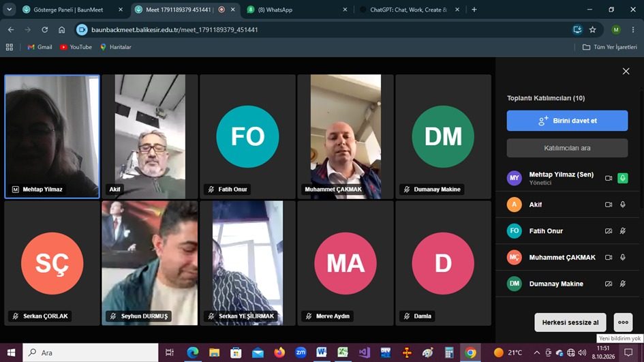This screenshot has width=644, height=362.
Task: Open the YouTube bookmark
Action: tap(76, 47)
